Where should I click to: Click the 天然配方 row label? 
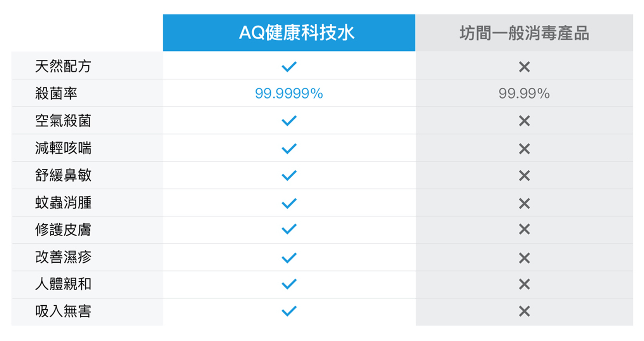63,66
